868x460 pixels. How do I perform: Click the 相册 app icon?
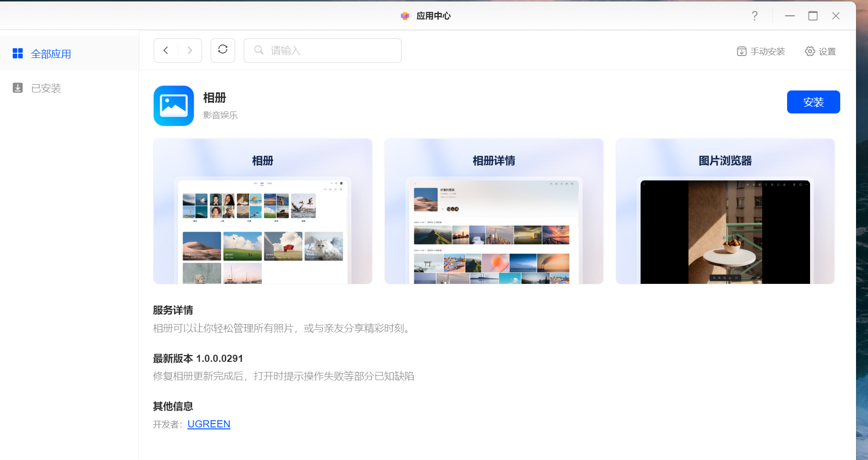(174, 106)
